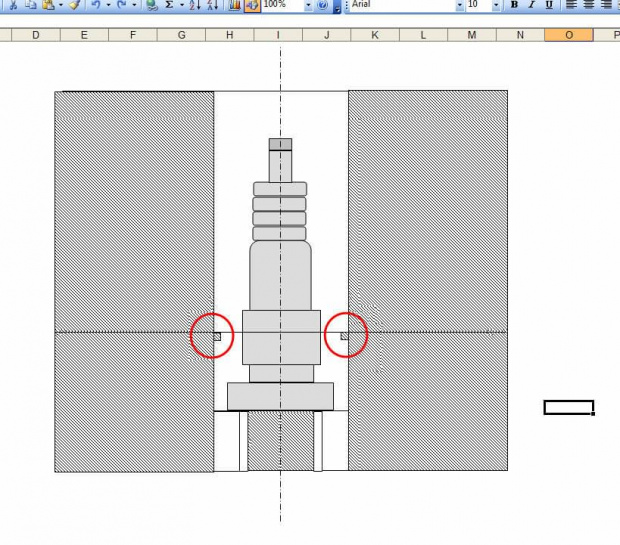Click the 100% zoom field
This screenshot has width=620, height=545.
coord(283,5)
